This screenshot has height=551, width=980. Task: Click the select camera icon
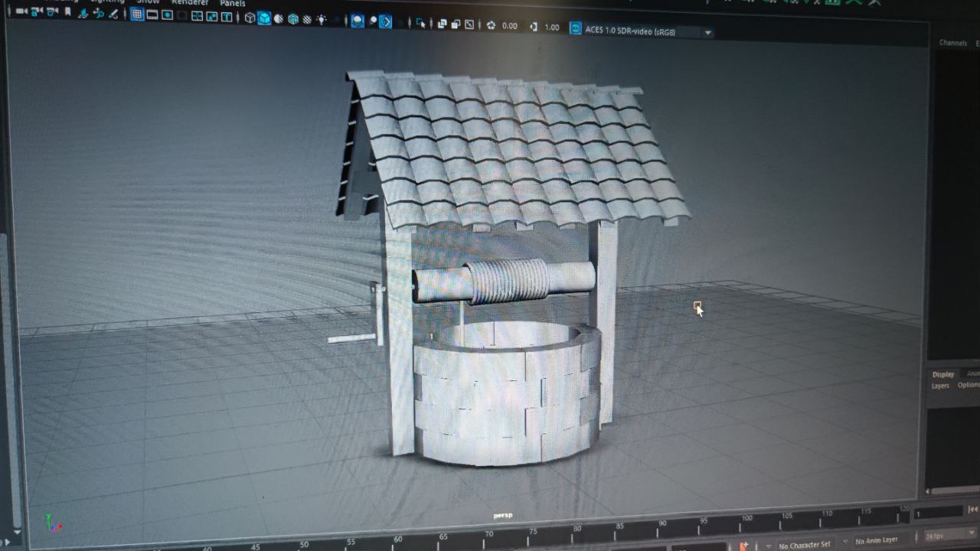(x=21, y=11)
